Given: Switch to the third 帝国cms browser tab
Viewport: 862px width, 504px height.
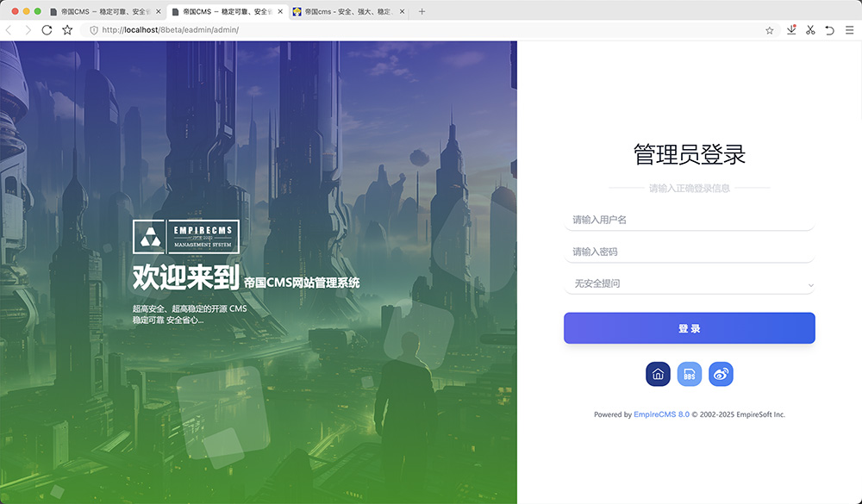Looking at the screenshot, I should [x=343, y=12].
